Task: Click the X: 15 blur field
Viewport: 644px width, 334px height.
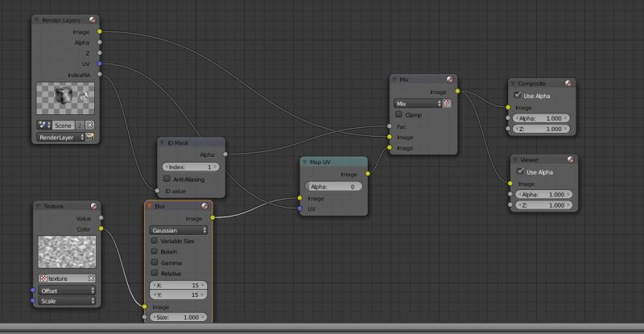Action: point(178,285)
